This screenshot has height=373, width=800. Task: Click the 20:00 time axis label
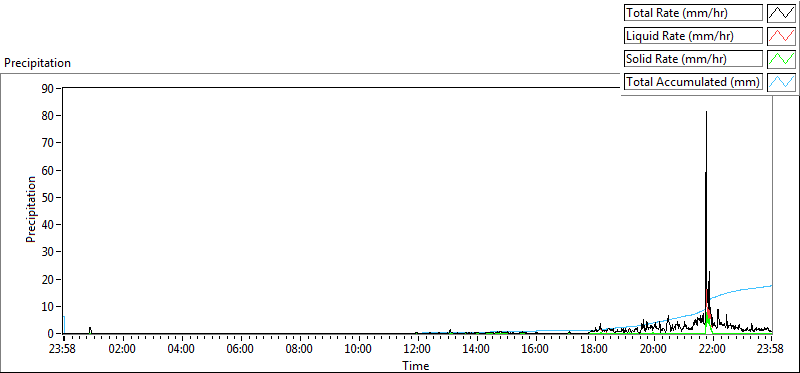tap(654, 350)
